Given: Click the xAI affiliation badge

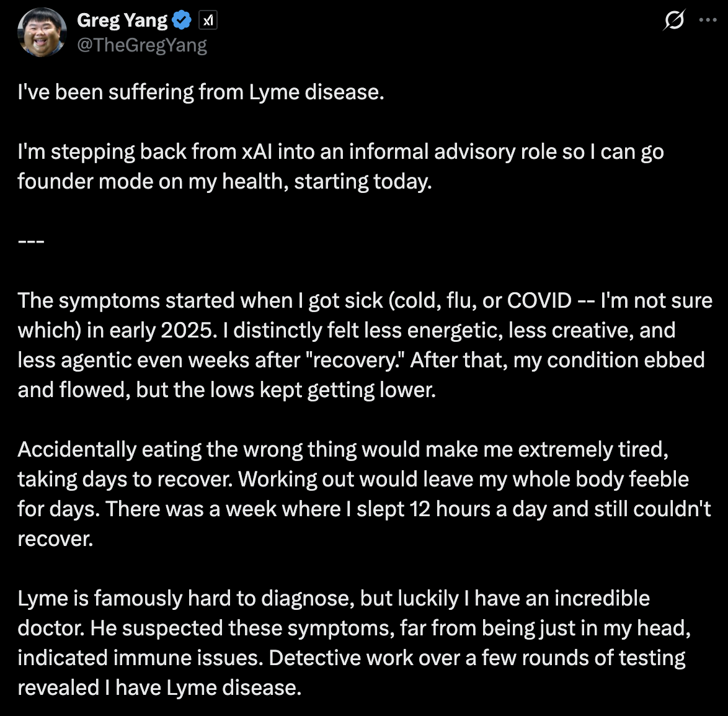Looking at the screenshot, I should [x=208, y=21].
